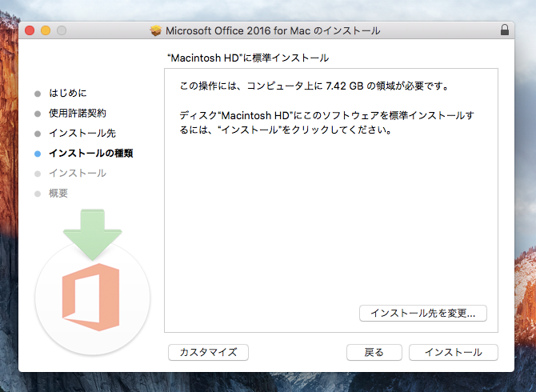Click the インストール button to begin installation
Viewport: 536px width, 392px height.
[x=454, y=352]
